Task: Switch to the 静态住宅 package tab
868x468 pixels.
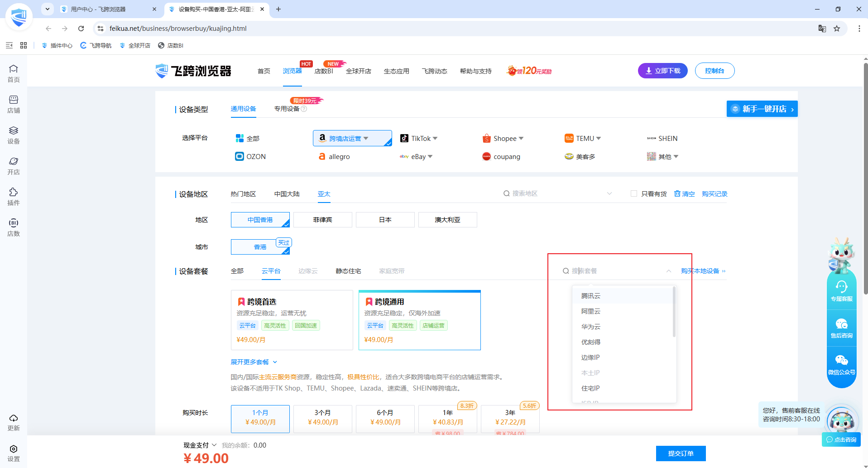Action: coord(348,271)
